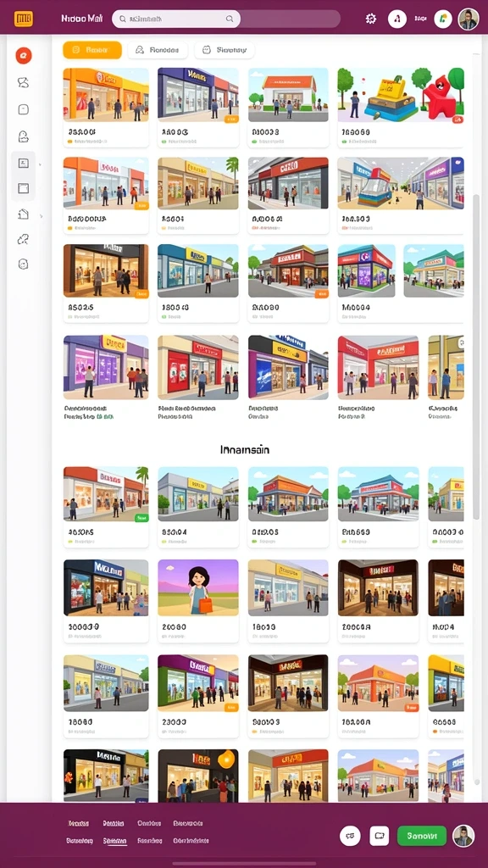Click the green button in the footer bar
The height and width of the screenshot is (868, 488).
[x=422, y=835]
